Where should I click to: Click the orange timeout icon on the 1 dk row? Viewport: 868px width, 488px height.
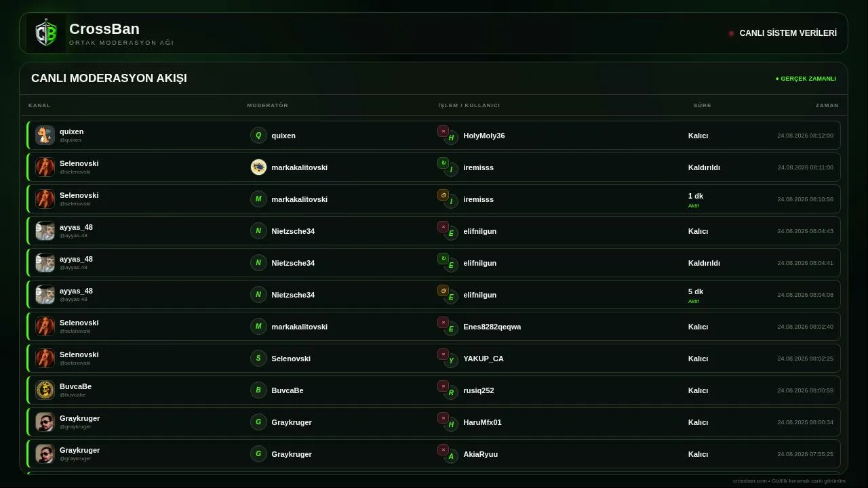tap(443, 195)
